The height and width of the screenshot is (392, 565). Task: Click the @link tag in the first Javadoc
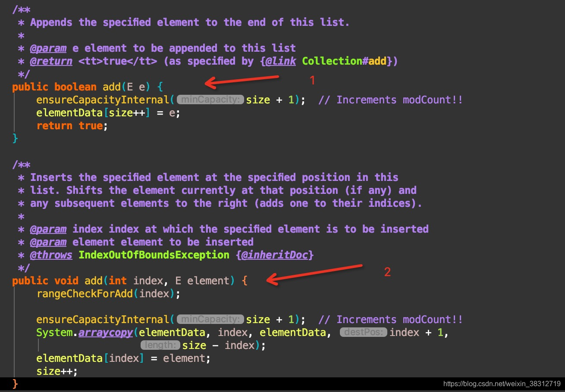(281, 61)
